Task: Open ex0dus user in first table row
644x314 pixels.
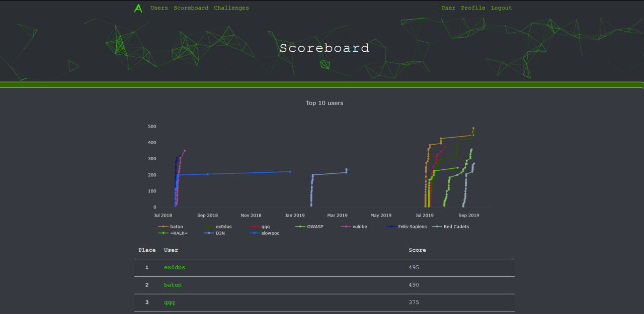Action: coord(175,267)
